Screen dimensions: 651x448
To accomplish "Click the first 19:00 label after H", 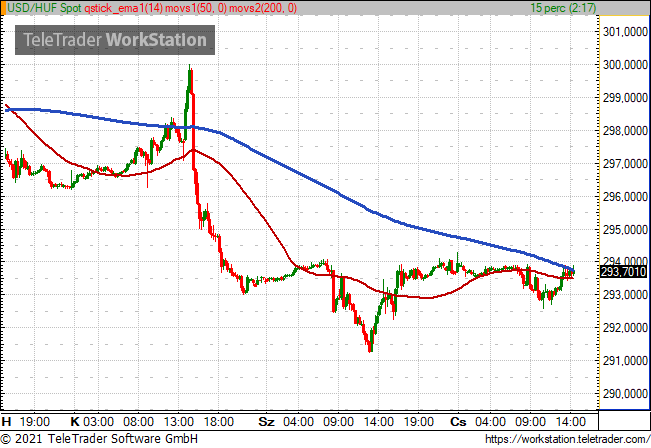I will [34, 422].
